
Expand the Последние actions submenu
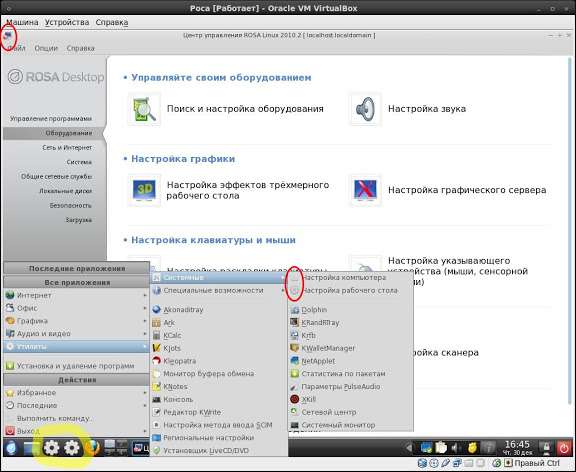(x=76, y=406)
